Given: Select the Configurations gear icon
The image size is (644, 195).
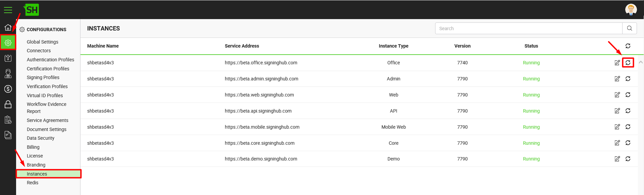Looking at the screenshot, I should pyautogui.click(x=8, y=43).
